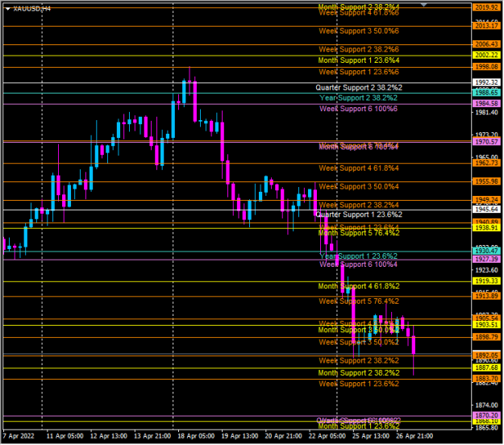Click the '12 Apr 13:00' time label
Viewport: 504px width, 445px height.
(109, 436)
